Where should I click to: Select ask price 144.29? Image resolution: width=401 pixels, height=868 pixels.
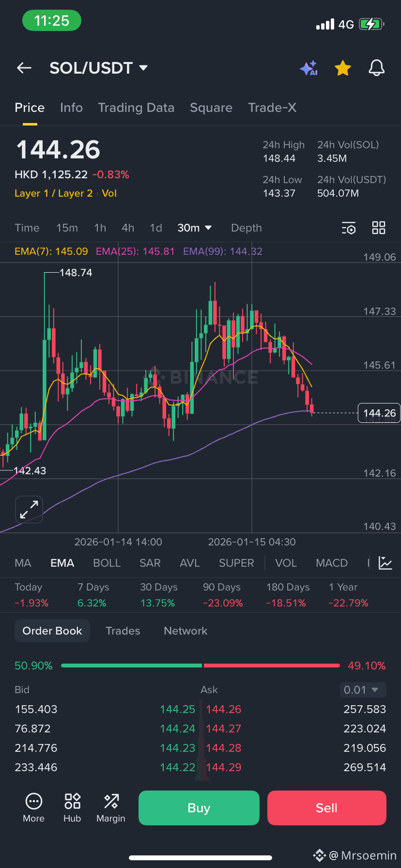coord(224,767)
